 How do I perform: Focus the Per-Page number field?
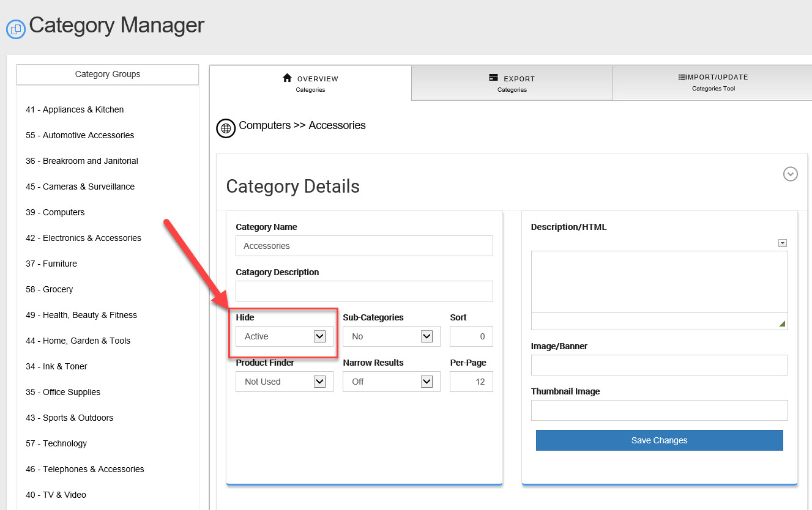[471, 382]
